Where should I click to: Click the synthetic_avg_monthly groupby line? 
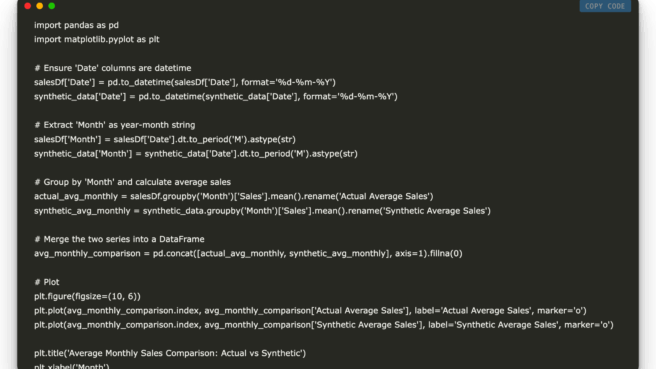coord(262,210)
